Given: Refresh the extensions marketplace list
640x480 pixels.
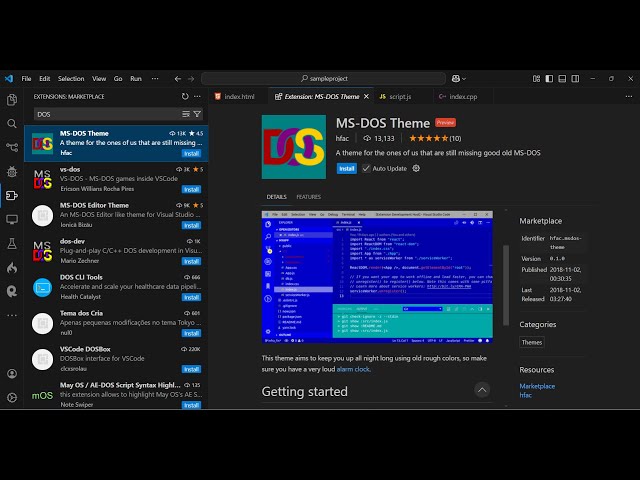Looking at the screenshot, I should [x=185, y=97].
